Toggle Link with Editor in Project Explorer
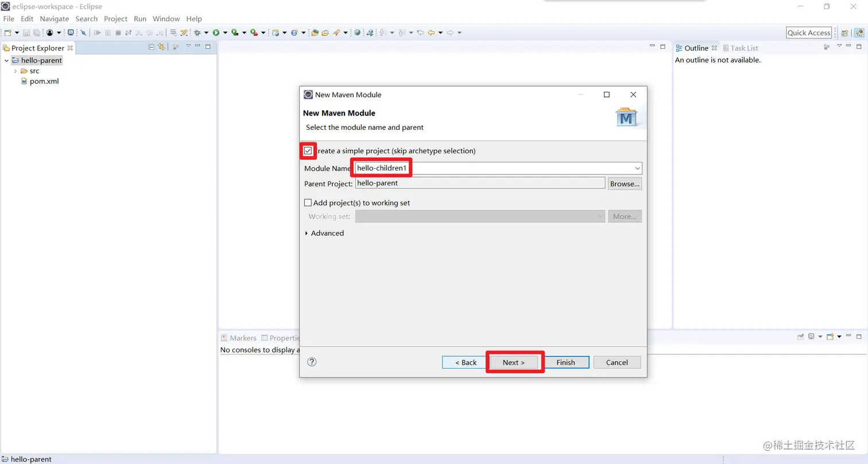 [x=161, y=48]
